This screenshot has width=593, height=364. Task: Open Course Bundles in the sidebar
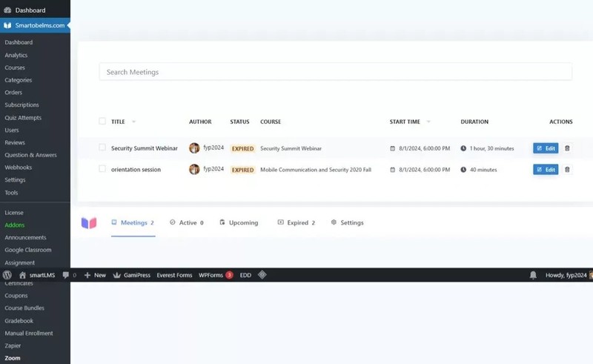click(x=24, y=308)
